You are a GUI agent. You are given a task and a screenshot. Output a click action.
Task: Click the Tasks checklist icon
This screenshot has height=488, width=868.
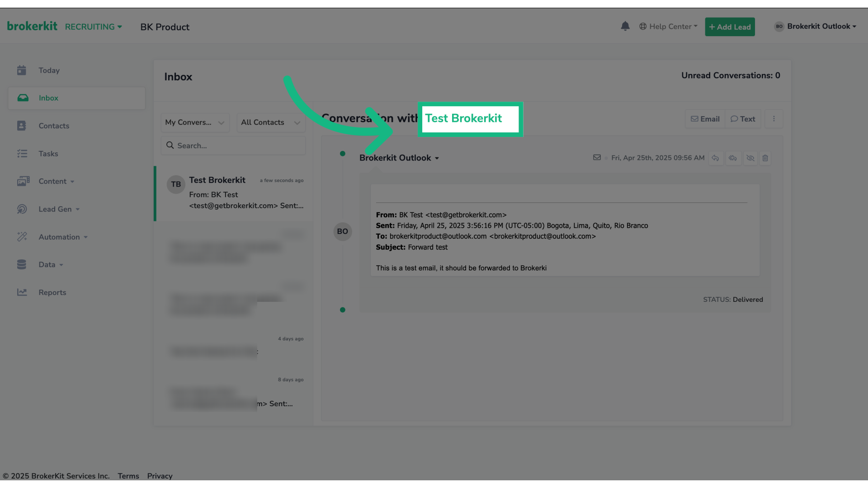tap(22, 154)
